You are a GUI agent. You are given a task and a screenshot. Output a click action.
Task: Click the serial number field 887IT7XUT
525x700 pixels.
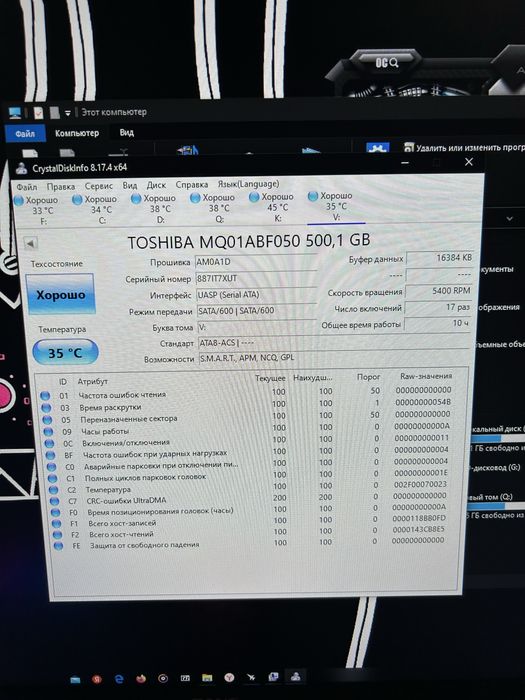(x=256, y=279)
